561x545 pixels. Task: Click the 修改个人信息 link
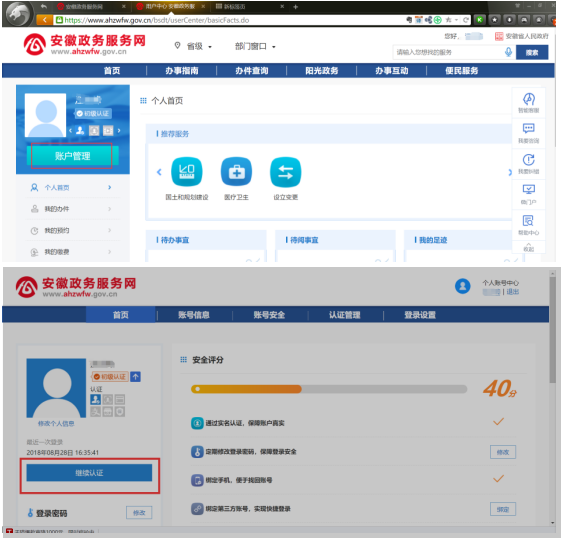56,424
